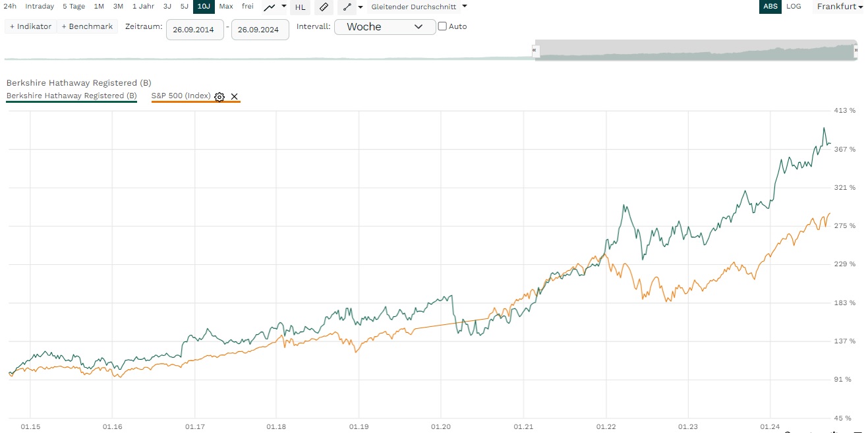
Task: Select the ruler measurement tool
Action: click(x=323, y=7)
